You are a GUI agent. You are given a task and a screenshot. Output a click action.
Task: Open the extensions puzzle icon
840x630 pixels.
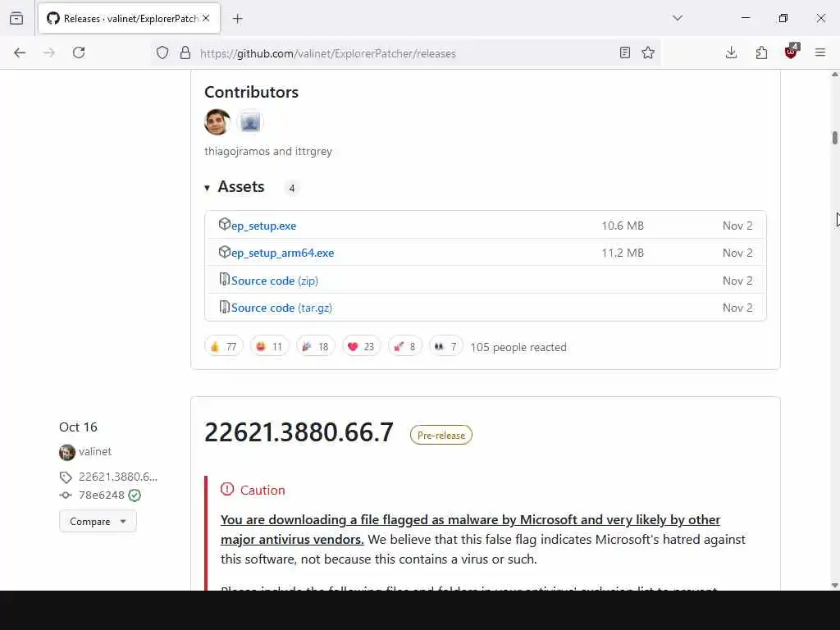(761, 52)
